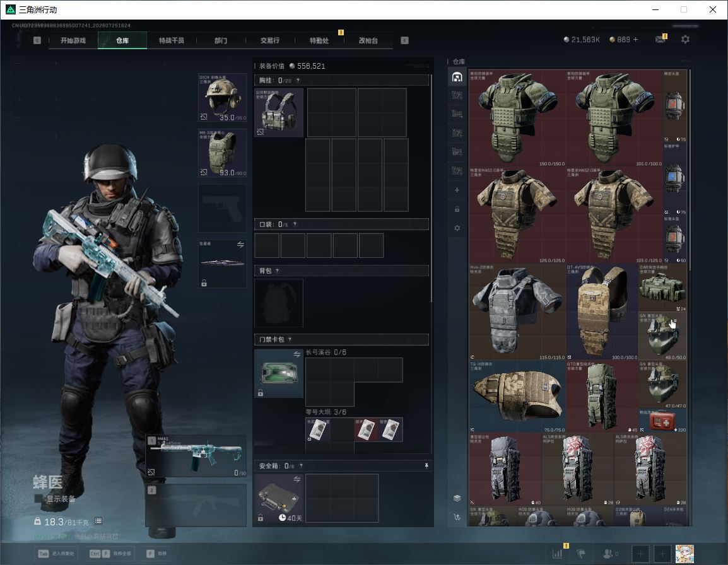Click the player avatar in bottom right
Image resolution: width=728 pixels, height=565 pixels.
[684, 554]
